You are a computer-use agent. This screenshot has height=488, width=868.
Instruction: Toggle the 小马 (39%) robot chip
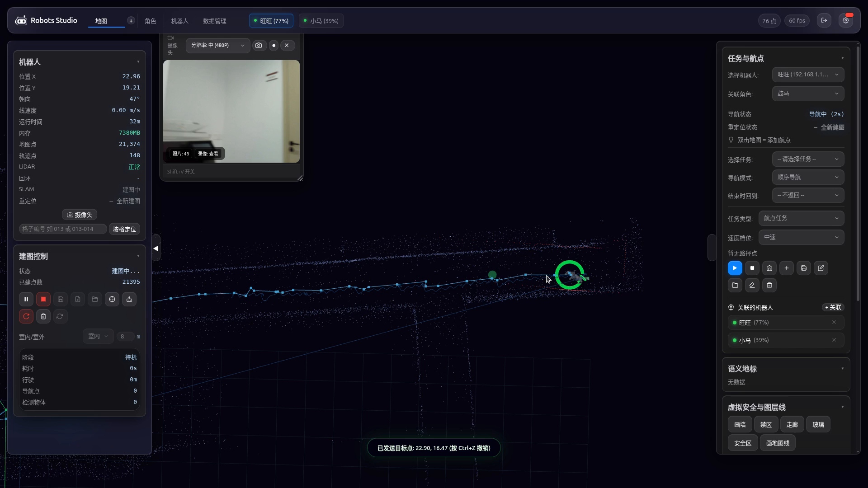tap(321, 21)
